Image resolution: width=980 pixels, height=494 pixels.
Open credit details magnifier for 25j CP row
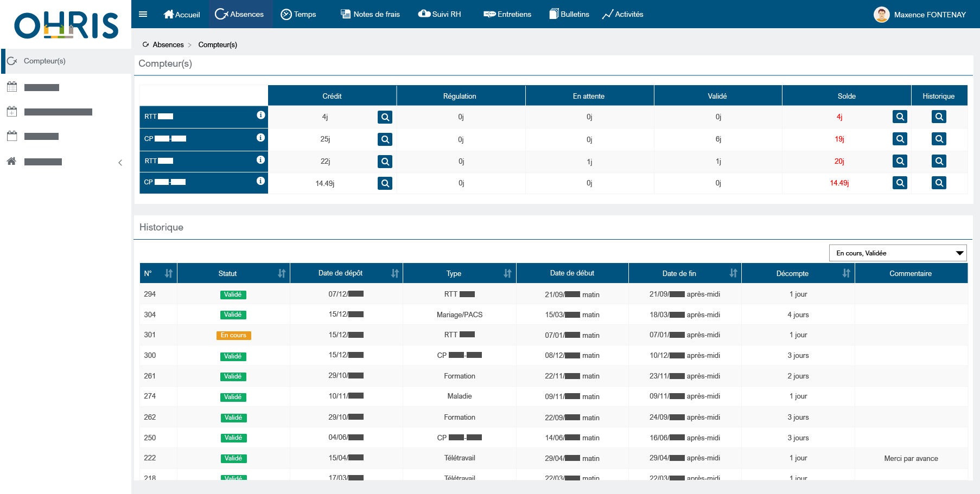pyautogui.click(x=385, y=139)
